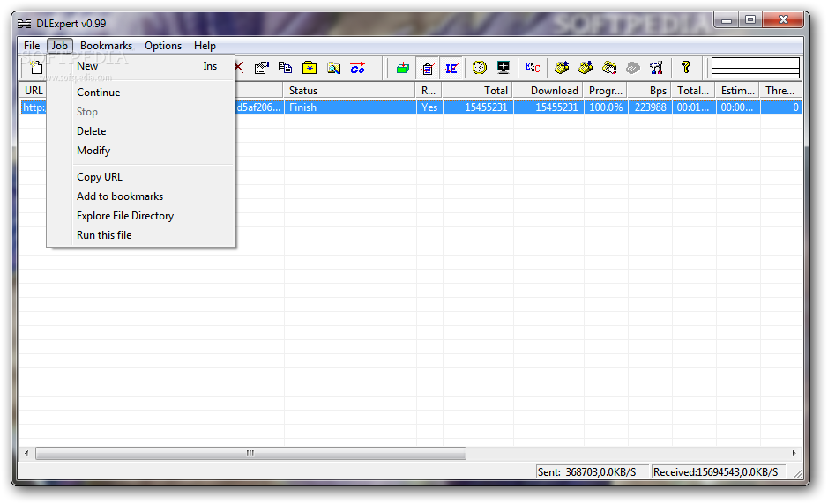Image resolution: width=828 pixels, height=504 pixels.
Task: Click the DLExpert title bar icon
Action: click(x=25, y=24)
